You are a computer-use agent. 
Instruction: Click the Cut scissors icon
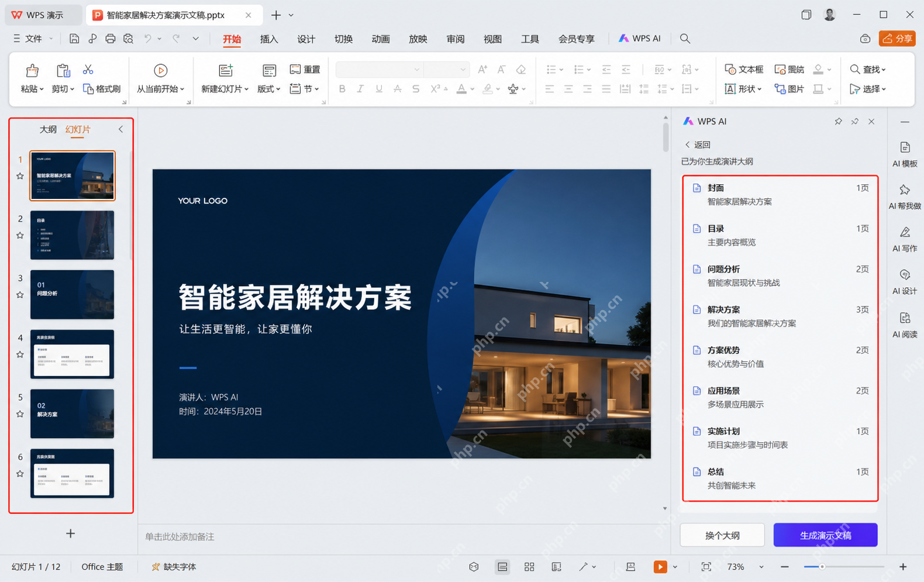coord(88,70)
